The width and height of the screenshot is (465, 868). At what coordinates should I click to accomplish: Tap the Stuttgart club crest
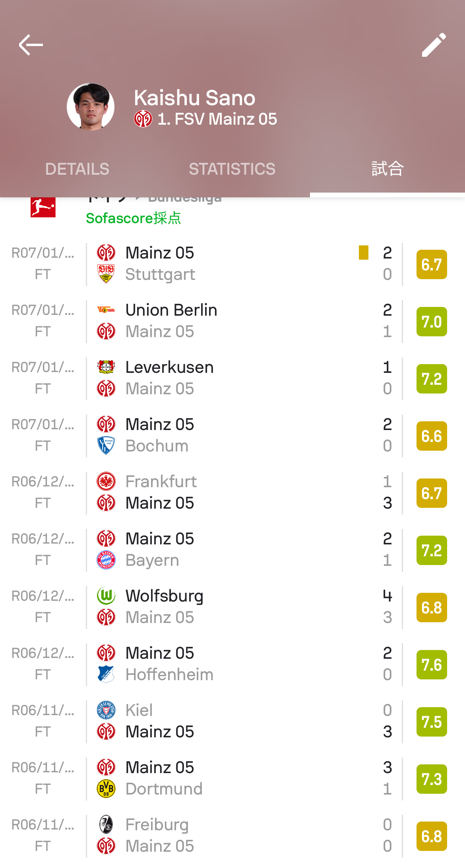(x=106, y=274)
